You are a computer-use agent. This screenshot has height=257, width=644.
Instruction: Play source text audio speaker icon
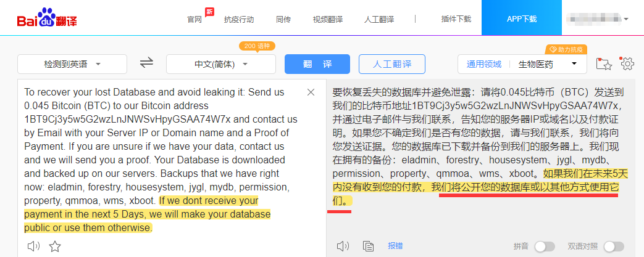33,246
